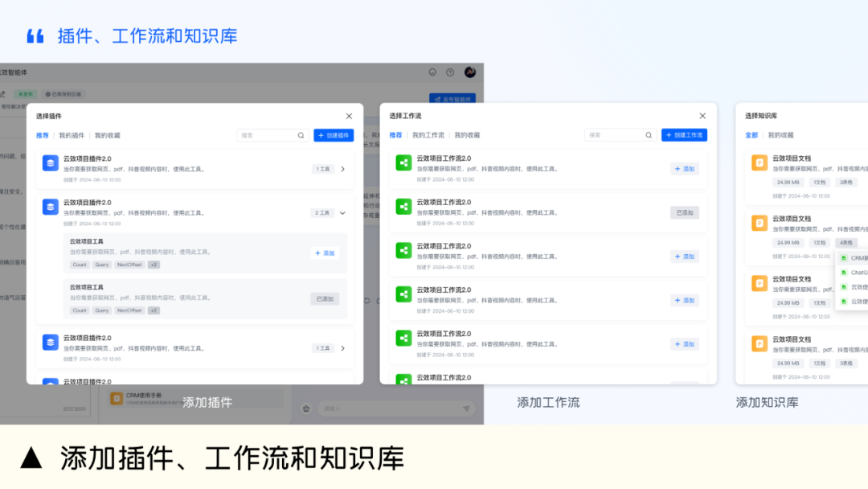The width and height of the screenshot is (868, 489).
Task: Click the 已保存到云端 status label
Action: pos(63,94)
